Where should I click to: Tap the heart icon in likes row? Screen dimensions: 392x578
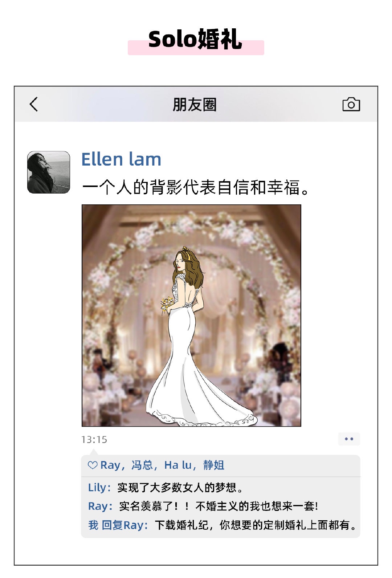[x=93, y=465]
